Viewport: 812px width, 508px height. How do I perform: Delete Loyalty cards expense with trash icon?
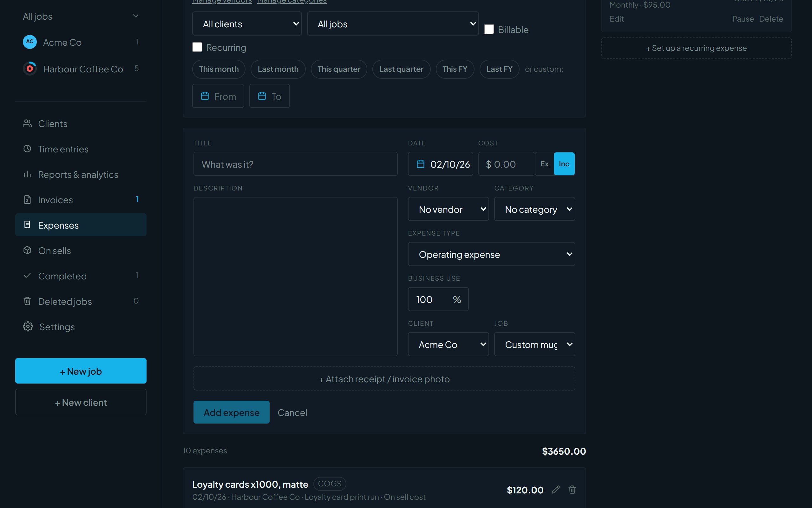pyautogui.click(x=572, y=490)
